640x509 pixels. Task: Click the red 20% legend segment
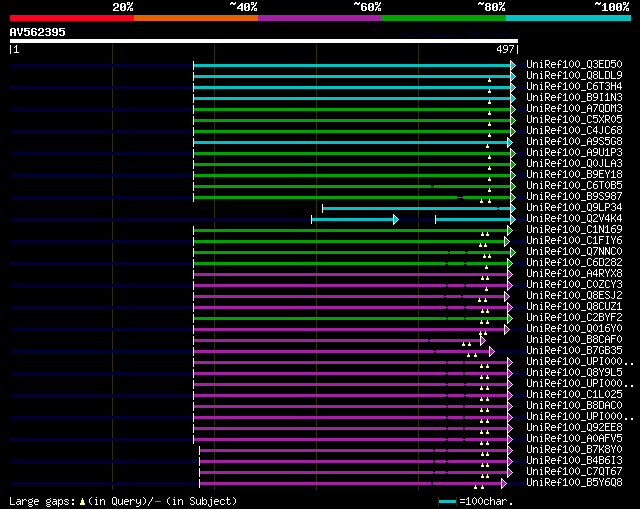pos(72,18)
